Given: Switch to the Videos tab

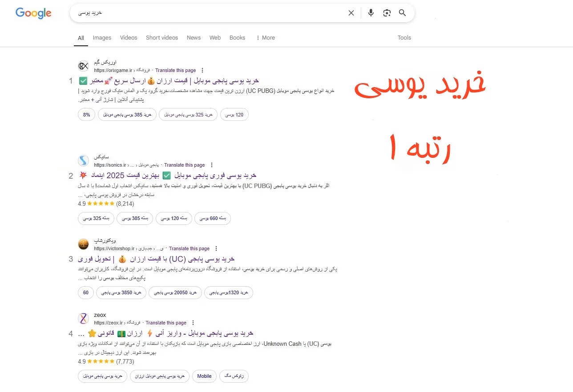Looking at the screenshot, I should (129, 38).
